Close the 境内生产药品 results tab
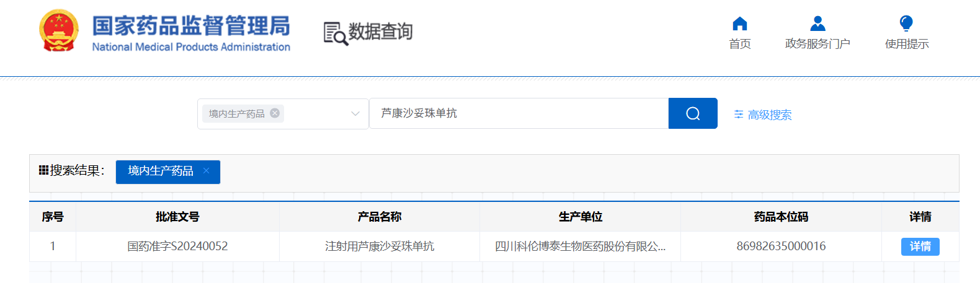980x283 pixels. [x=207, y=171]
